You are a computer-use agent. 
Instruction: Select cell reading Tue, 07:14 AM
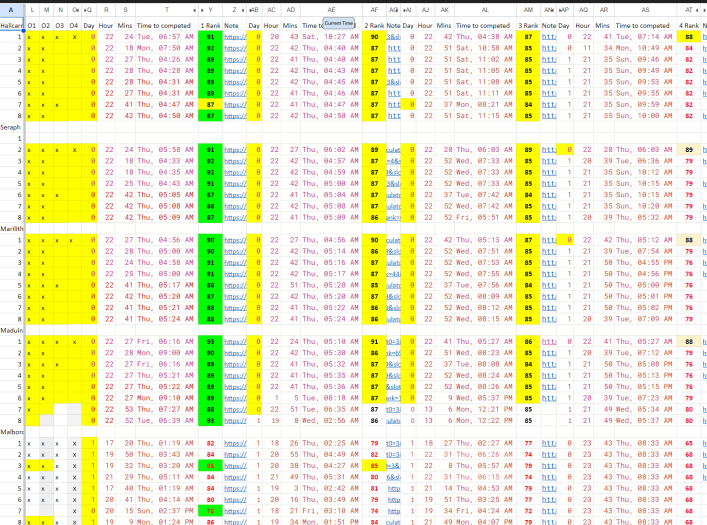[x=644, y=37]
